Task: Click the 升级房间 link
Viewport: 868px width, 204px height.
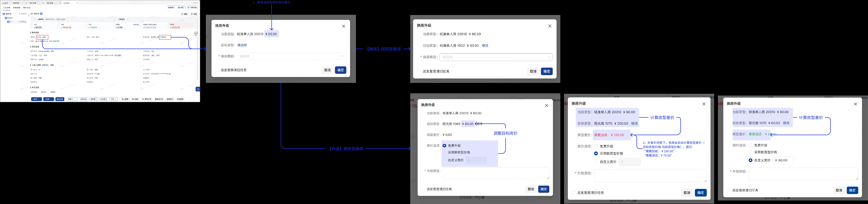Action: click(163, 37)
